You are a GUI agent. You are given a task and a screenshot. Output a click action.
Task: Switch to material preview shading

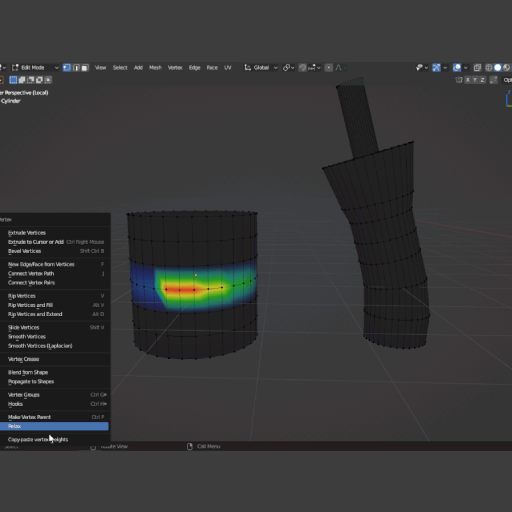pyautogui.click(x=506, y=68)
